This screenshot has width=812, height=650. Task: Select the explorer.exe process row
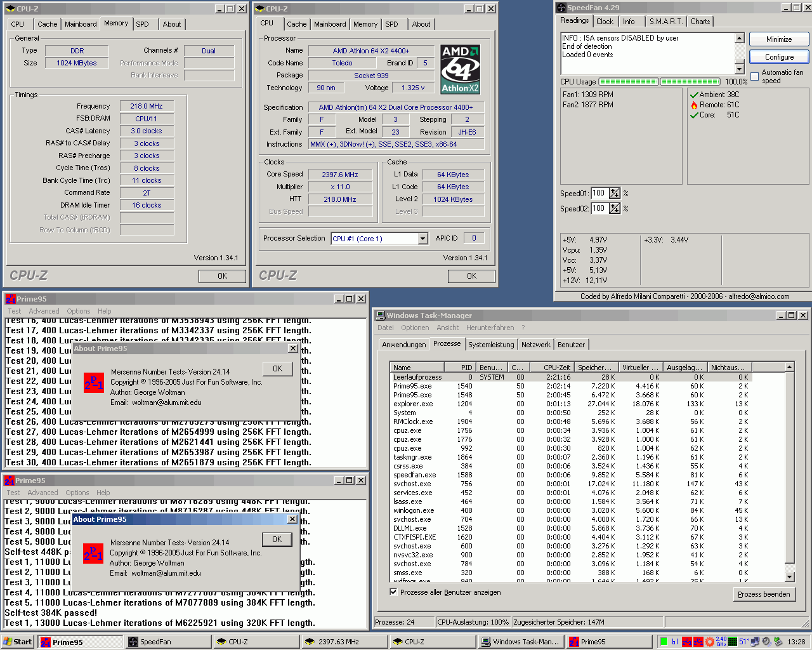(x=571, y=404)
